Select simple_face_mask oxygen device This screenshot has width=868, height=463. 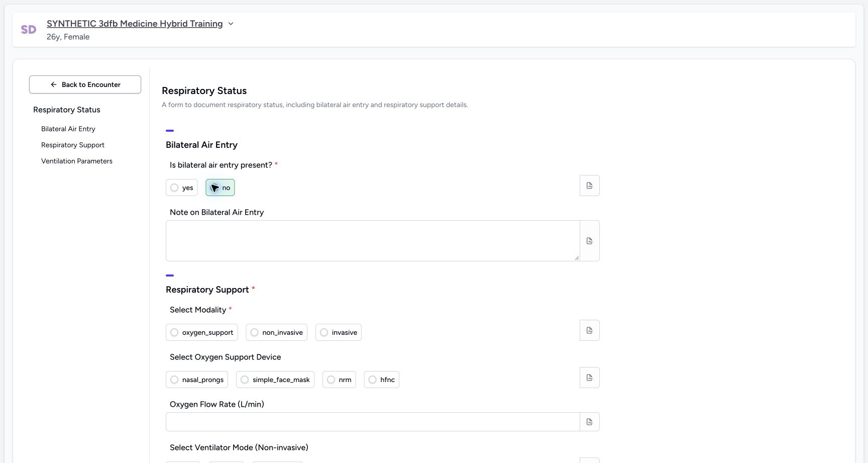(x=275, y=380)
